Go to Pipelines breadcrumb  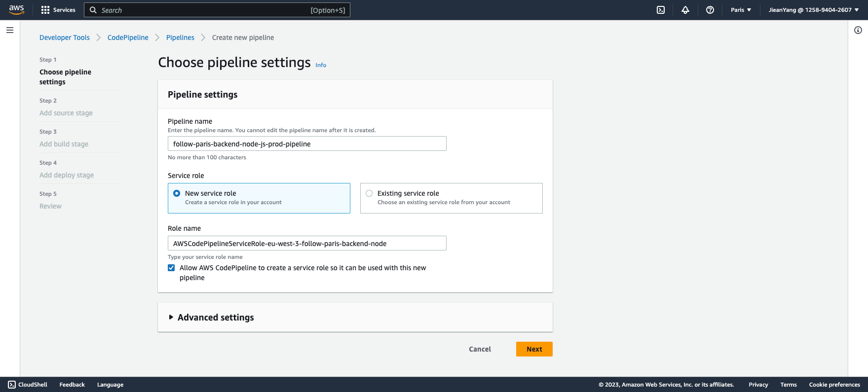coord(180,37)
